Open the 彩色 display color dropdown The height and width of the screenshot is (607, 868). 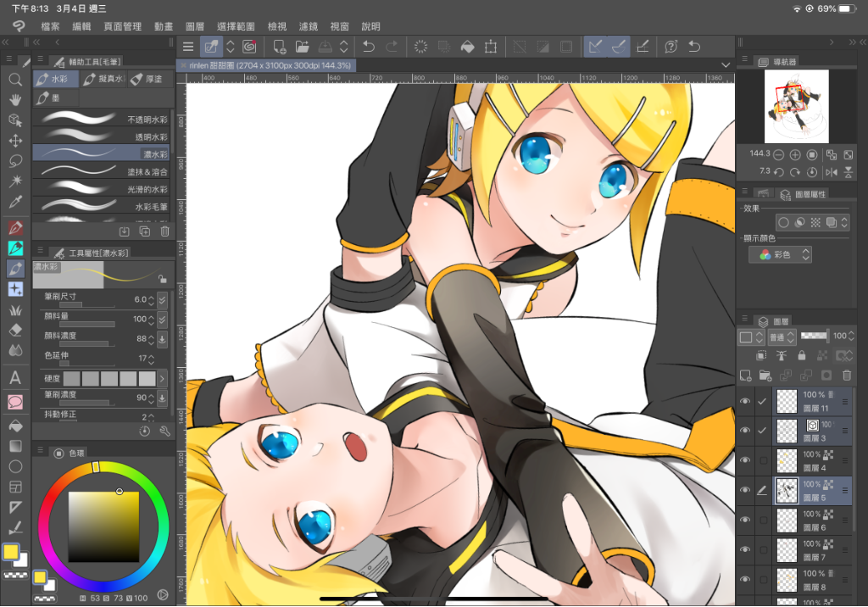(781, 255)
